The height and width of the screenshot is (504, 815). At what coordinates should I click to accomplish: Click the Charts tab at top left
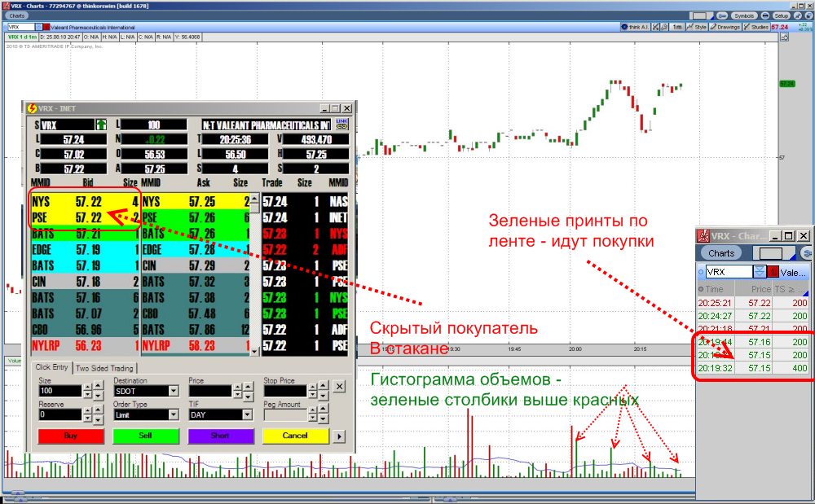click(16, 15)
